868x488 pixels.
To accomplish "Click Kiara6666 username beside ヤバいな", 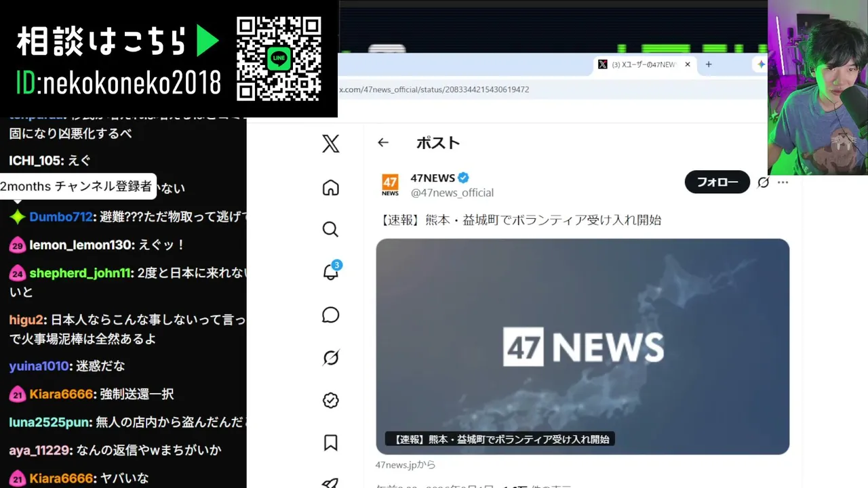I will pos(61,479).
